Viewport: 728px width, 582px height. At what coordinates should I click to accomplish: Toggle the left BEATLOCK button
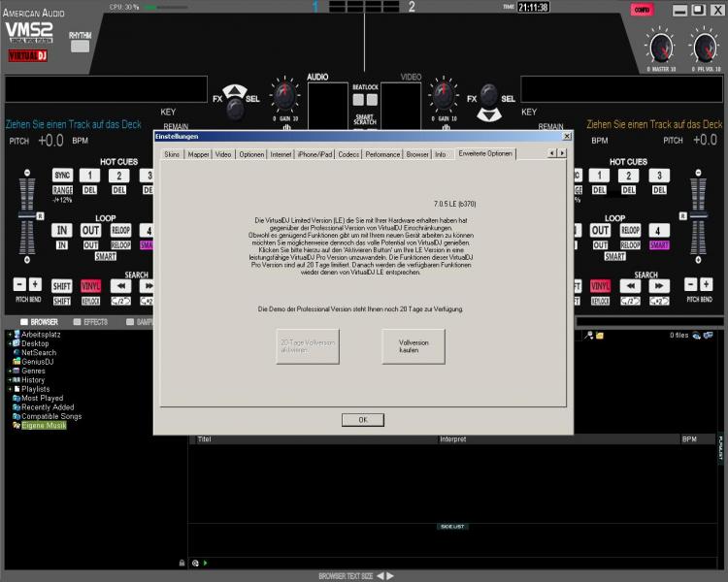click(358, 99)
